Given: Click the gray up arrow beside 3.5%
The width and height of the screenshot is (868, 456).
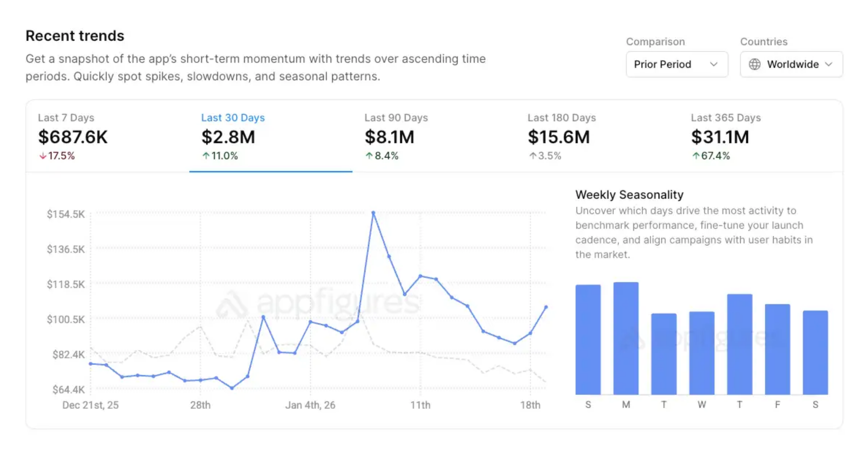Looking at the screenshot, I should tap(532, 156).
